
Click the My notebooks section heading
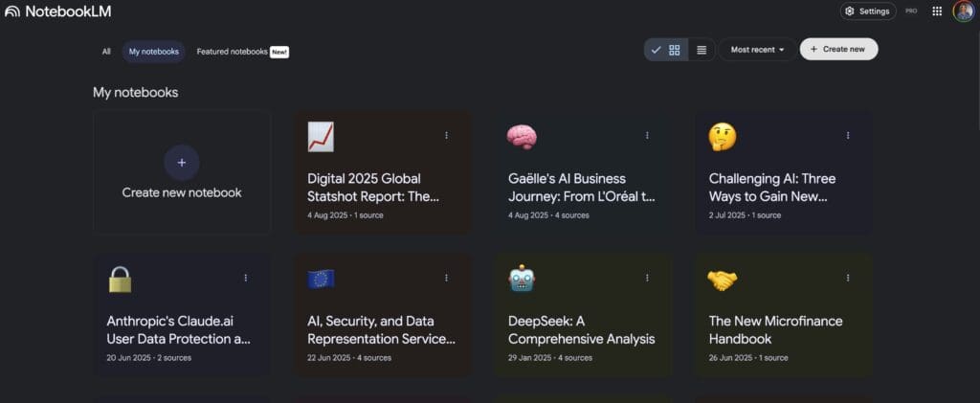tap(136, 93)
